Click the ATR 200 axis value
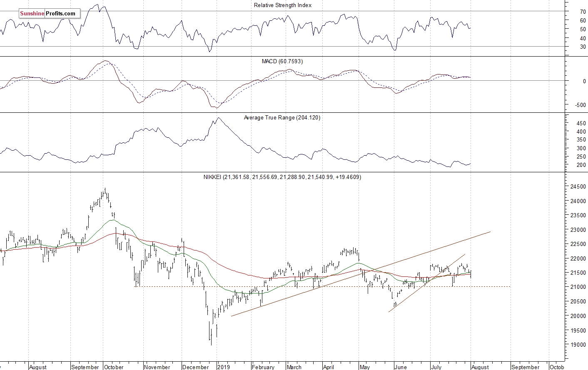 tap(581, 165)
